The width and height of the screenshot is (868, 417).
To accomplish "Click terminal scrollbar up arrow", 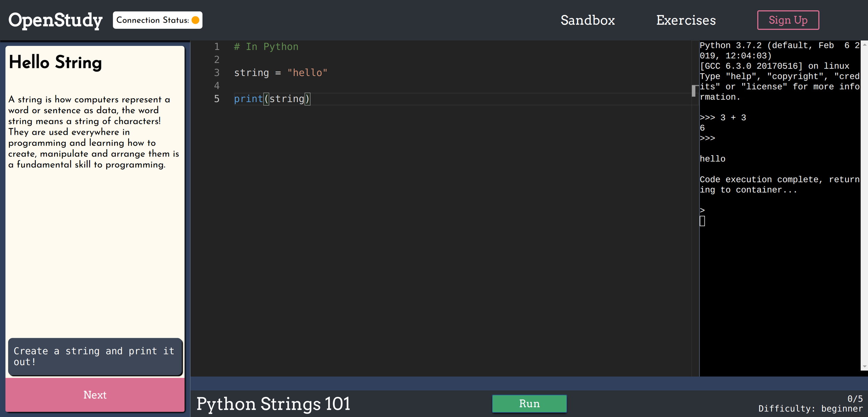I will (864, 45).
